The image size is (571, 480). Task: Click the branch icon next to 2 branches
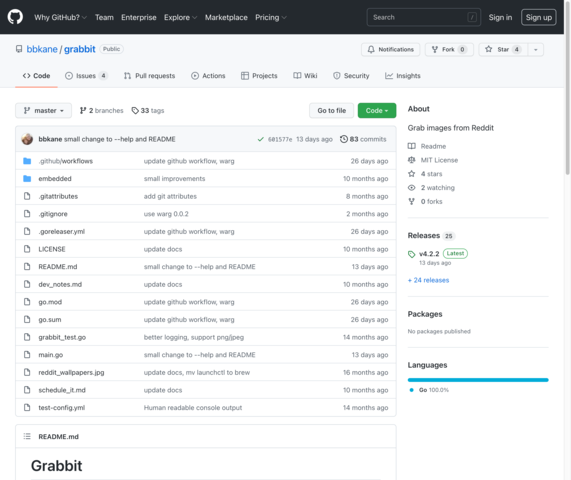[x=83, y=110]
